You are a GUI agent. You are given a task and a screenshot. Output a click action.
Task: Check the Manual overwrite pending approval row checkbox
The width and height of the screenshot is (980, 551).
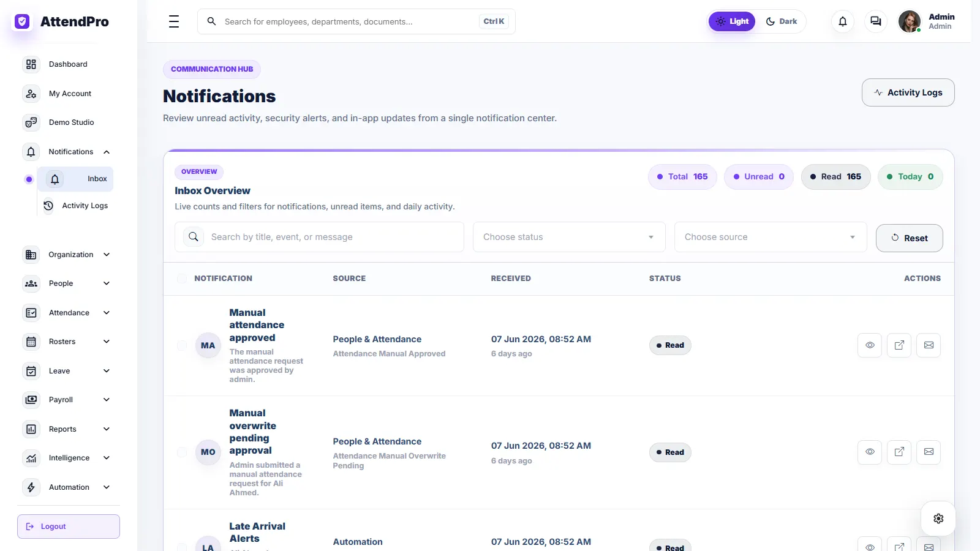[x=182, y=452]
